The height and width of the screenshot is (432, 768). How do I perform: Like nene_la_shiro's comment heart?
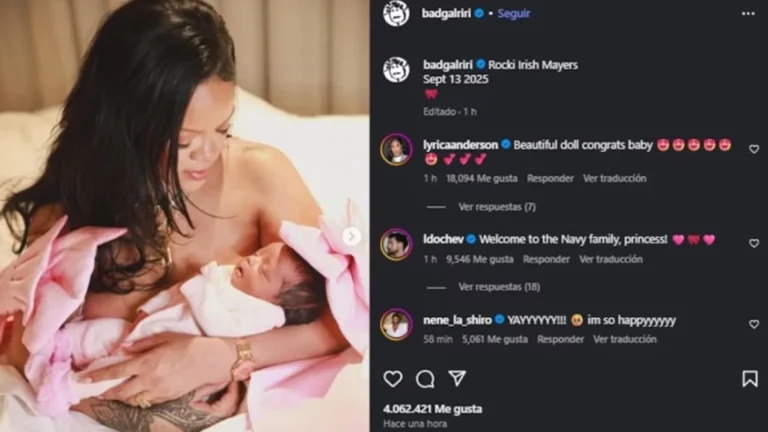pos(754,324)
